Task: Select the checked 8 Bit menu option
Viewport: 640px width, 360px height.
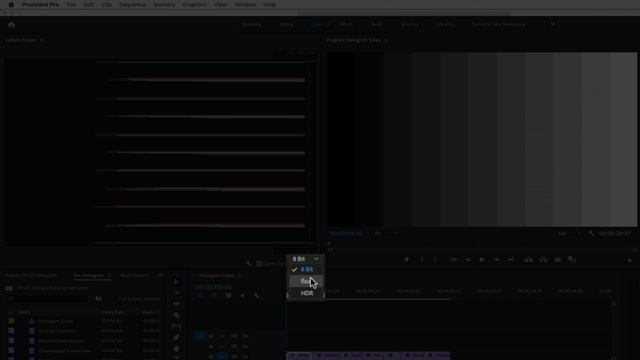Action: (307, 269)
